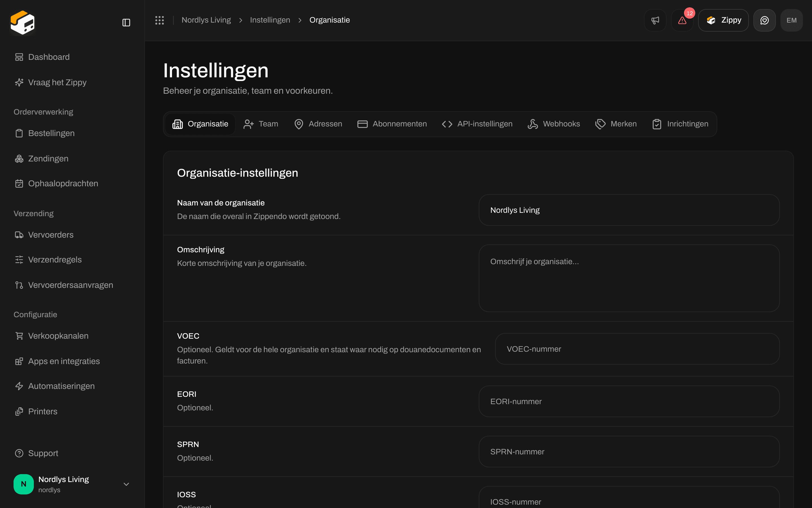Viewport: 812px width, 508px height.
Task: Go to Instellingen breadcrumb
Action: click(x=270, y=20)
